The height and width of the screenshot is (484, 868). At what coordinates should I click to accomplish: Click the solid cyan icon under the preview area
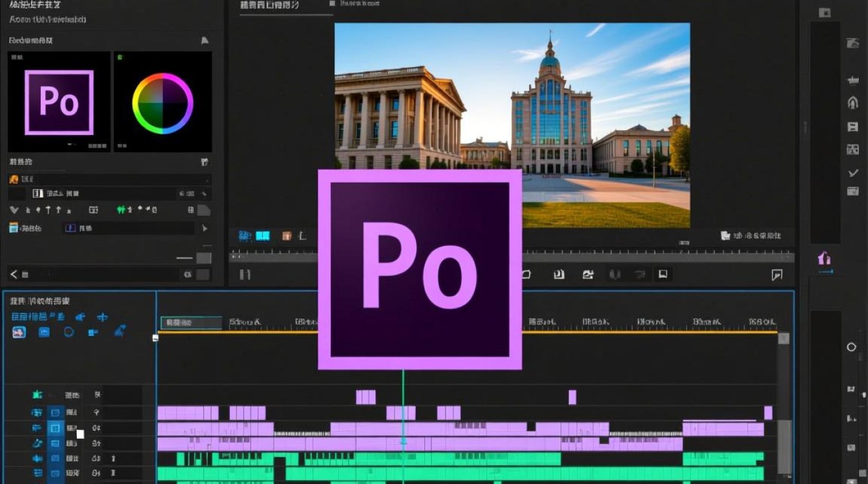point(262,236)
